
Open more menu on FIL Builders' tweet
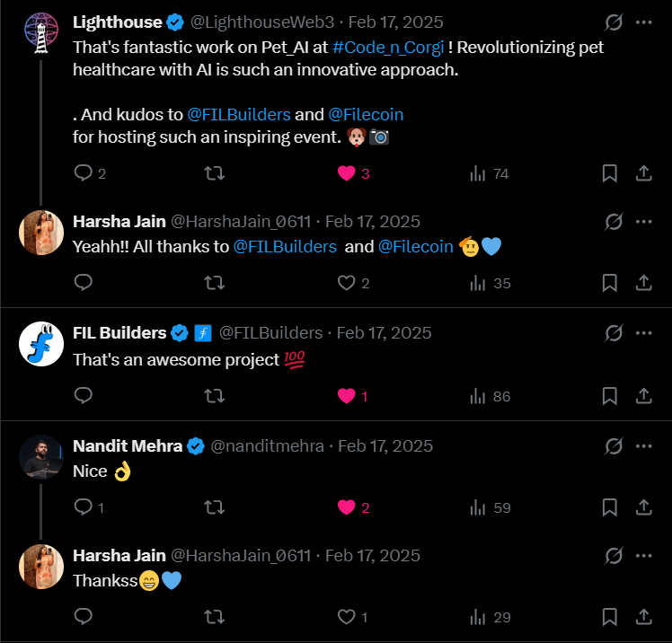(x=644, y=332)
